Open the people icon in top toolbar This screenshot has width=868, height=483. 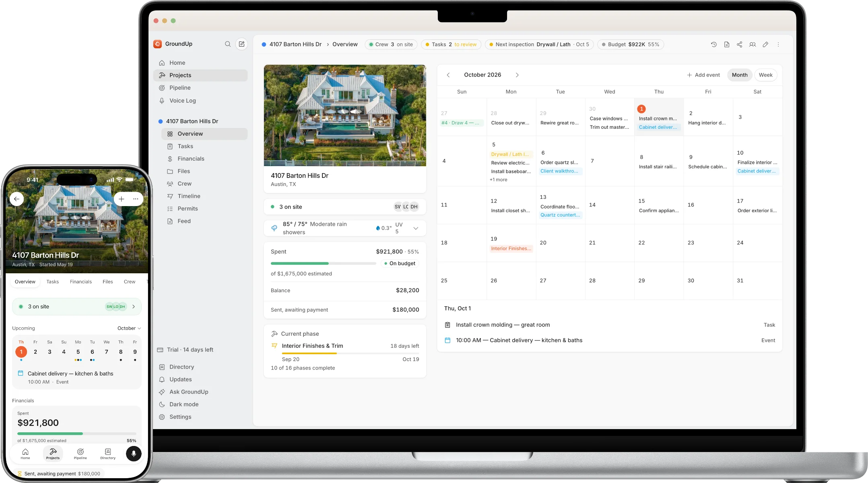(753, 44)
